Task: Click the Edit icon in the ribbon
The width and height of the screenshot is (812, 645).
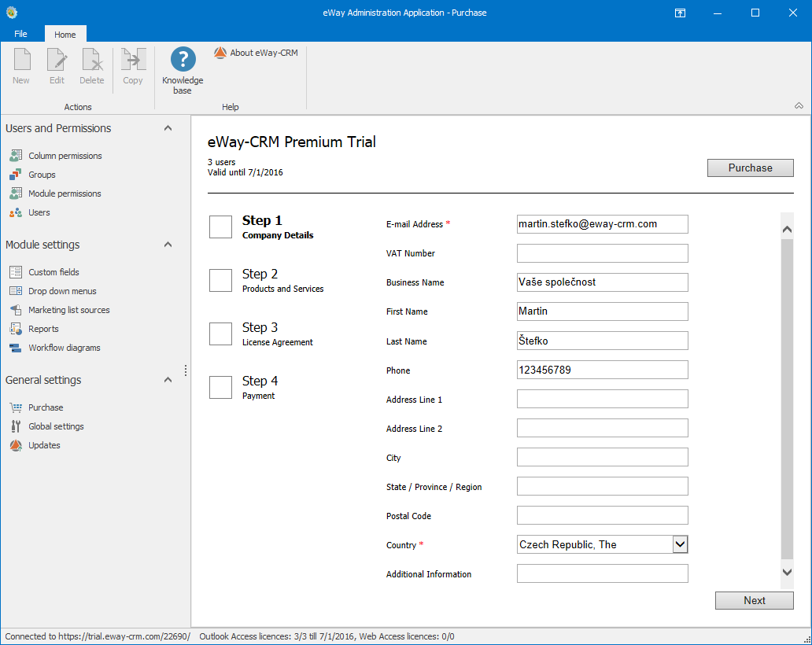Action: tap(57, 59)
